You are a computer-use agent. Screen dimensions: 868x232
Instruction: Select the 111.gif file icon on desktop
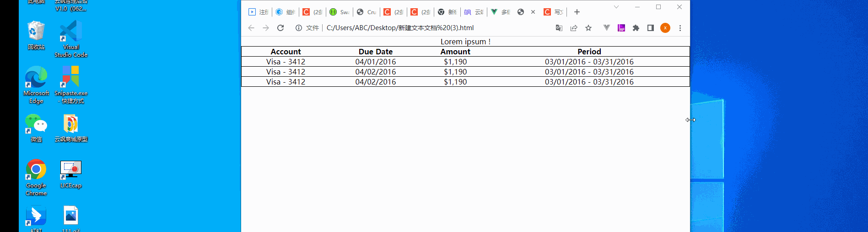pos(71,219)
